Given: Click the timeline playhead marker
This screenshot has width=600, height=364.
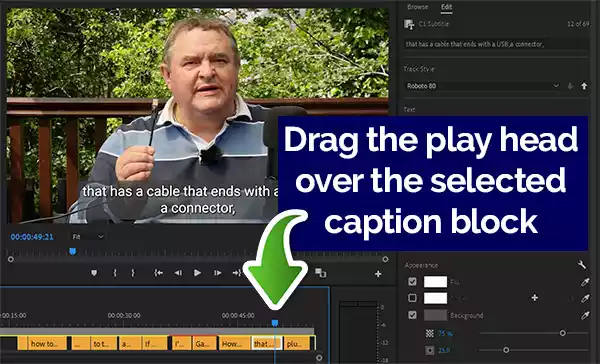Looking at the screenshot, I should click(275, 323).
